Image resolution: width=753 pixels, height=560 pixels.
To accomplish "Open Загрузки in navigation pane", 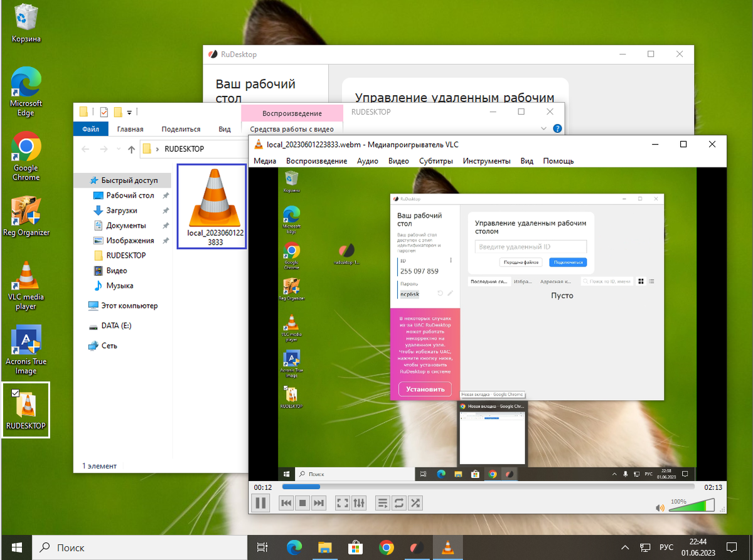I will pos(122,210).
